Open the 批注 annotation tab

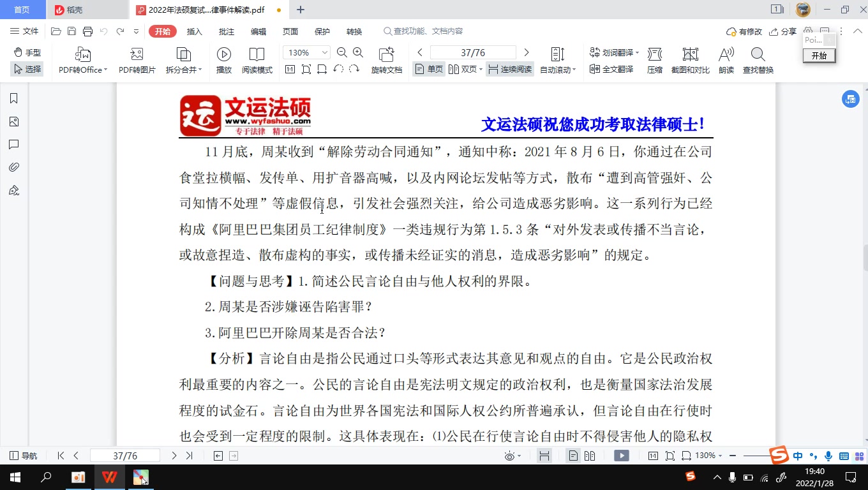tap(225, 31)
